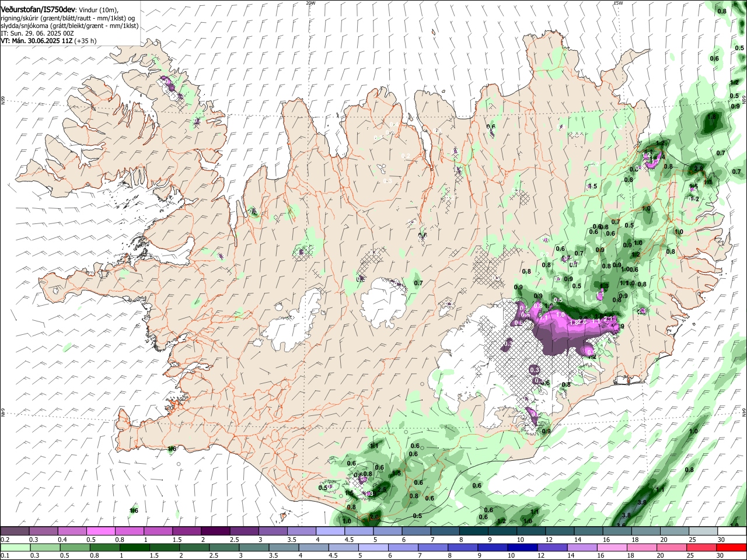
Task: Click the 0.4 legend value
Action: point(62,540)
